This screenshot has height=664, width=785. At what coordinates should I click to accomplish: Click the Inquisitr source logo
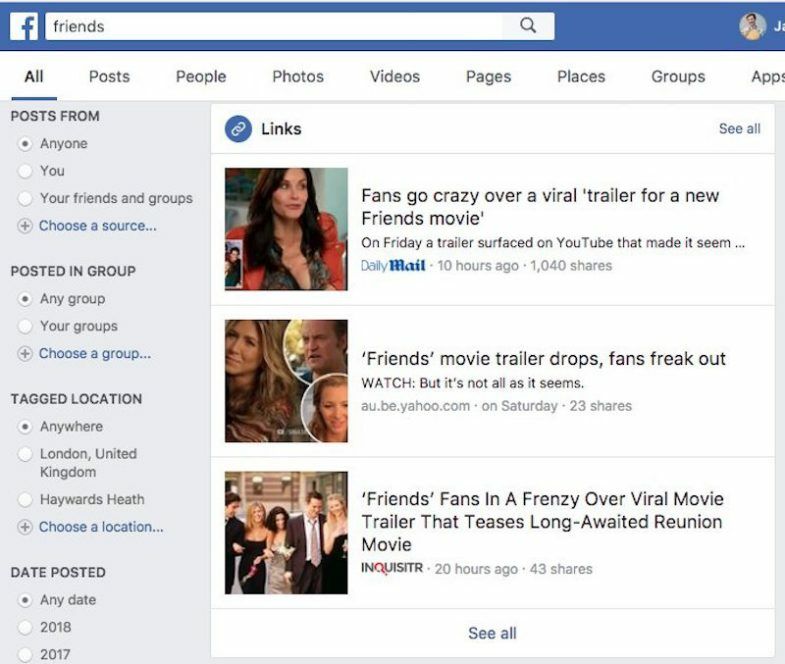click(x=392, y=568)
